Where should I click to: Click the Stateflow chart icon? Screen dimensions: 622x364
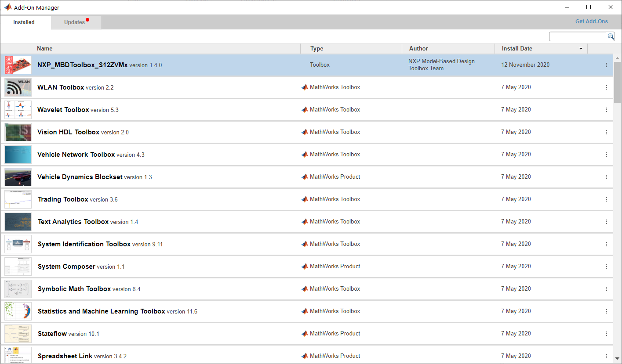pos(18,333)
